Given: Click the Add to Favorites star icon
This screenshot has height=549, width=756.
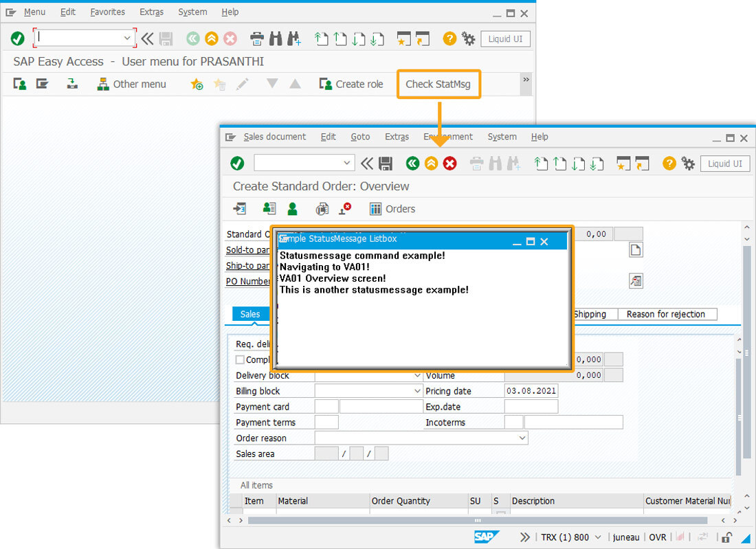Looking at the screenshot, I should pos(197,85).
